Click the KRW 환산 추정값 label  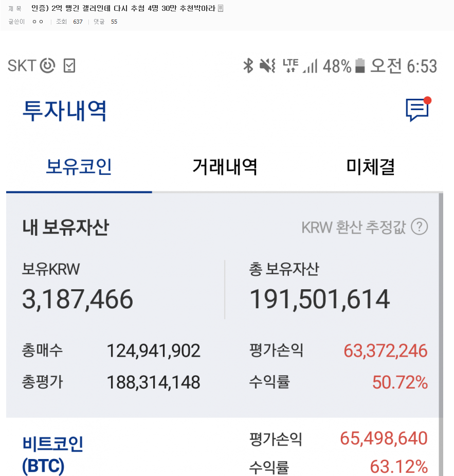[354, 227]
